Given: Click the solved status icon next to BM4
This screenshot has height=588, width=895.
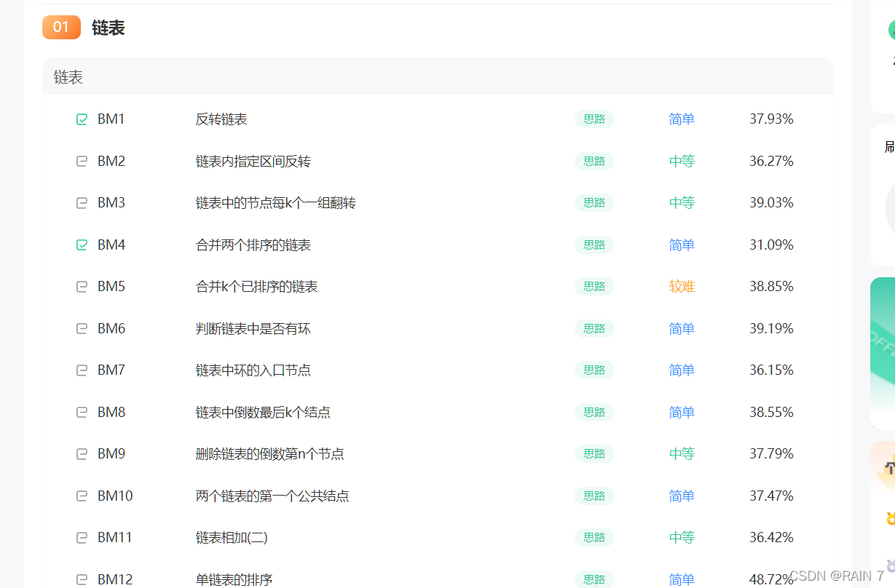Looking at the screenshot, I should tap(82, 245).
